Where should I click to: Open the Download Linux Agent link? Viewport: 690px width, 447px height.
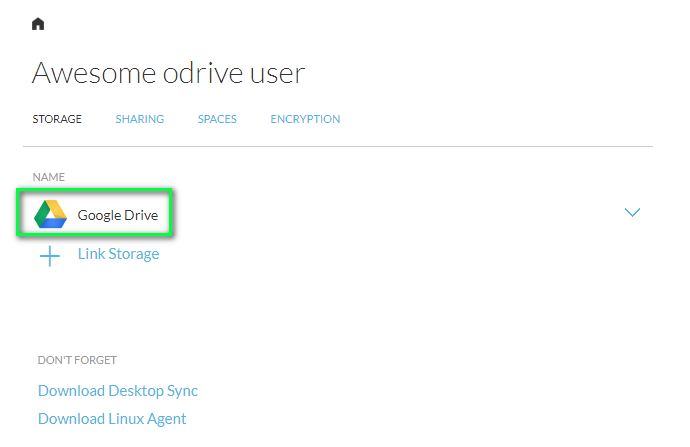[112, 419]
